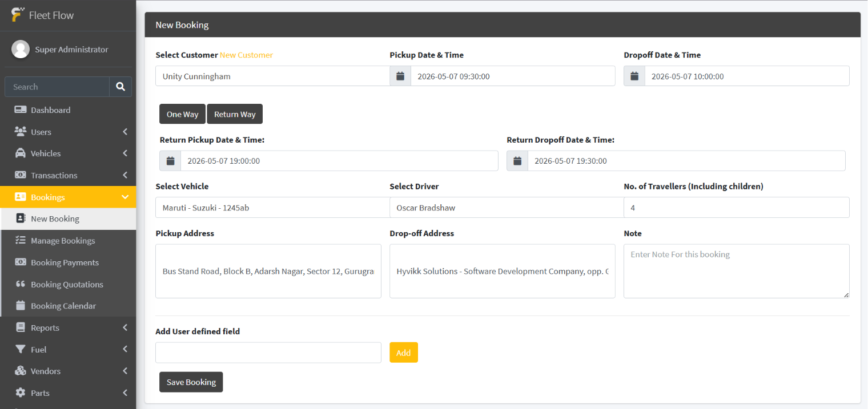868x409 pixels.
Task: Click the Pickup Date & Time field
Action: (x=513, y=76)
